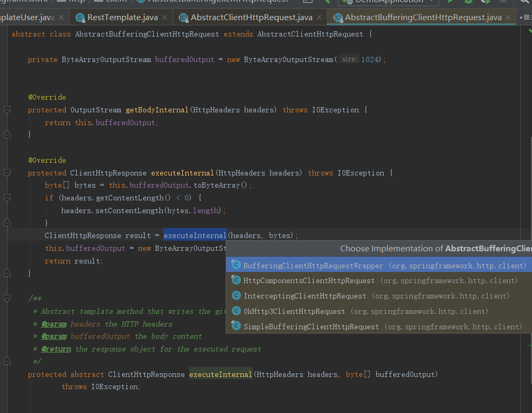Choose HttpComponentsClientHttpRequest implementation
Image resolution: width=532 pixels, height=413 pixels.
pos(379,280)
